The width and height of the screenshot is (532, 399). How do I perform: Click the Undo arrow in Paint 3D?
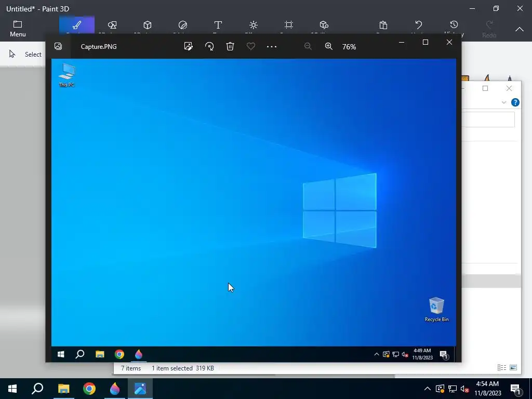[x=419, y=25]
